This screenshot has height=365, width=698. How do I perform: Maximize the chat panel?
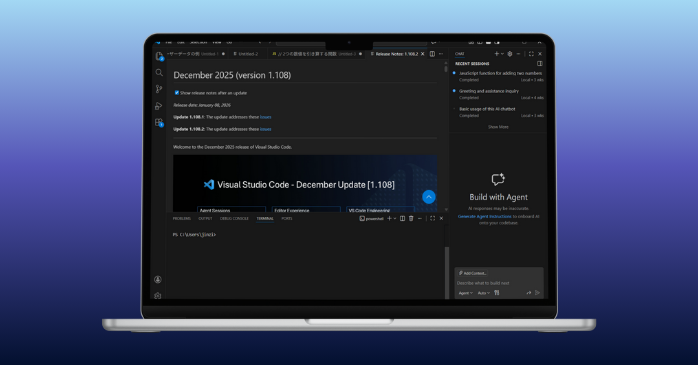pyautogui.click(x=531, y=54)
